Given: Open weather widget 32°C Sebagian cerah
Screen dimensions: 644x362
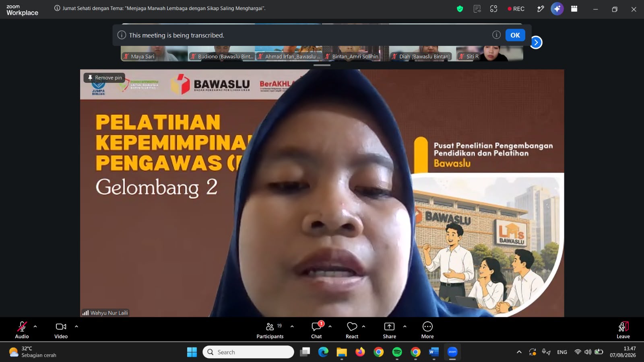Looking at the screenshot, I should point(33,352).
